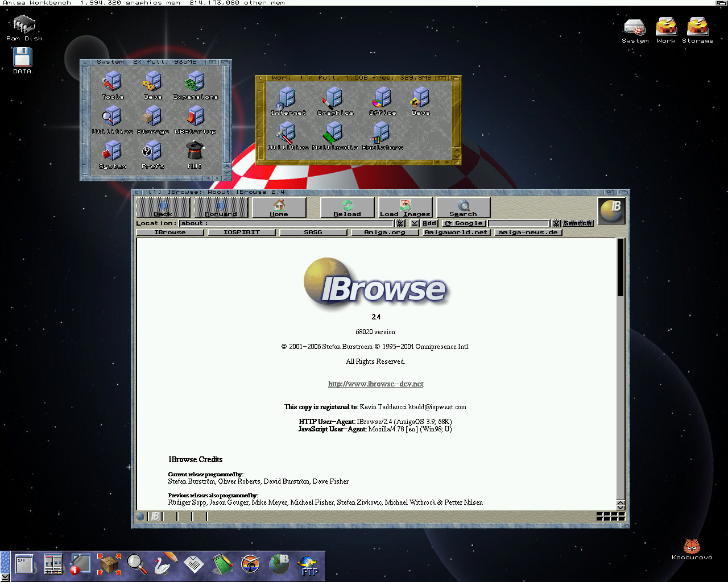Image resolution: width=728 pixels, height=582 pixels.
Task: Select the Amiga.org bookmark tab
Action: tap(384, 232)
